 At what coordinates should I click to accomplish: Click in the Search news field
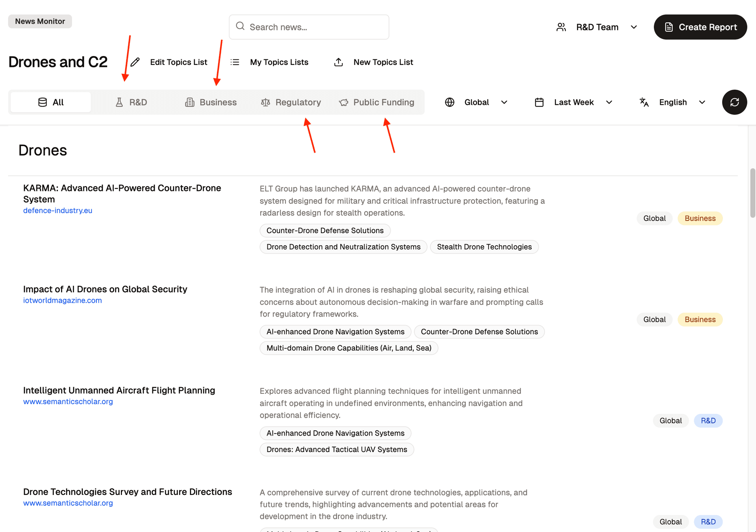tap(309, 27)
